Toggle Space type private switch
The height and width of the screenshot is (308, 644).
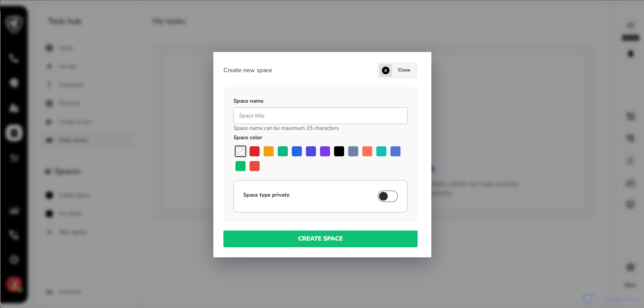coord(388,196)
